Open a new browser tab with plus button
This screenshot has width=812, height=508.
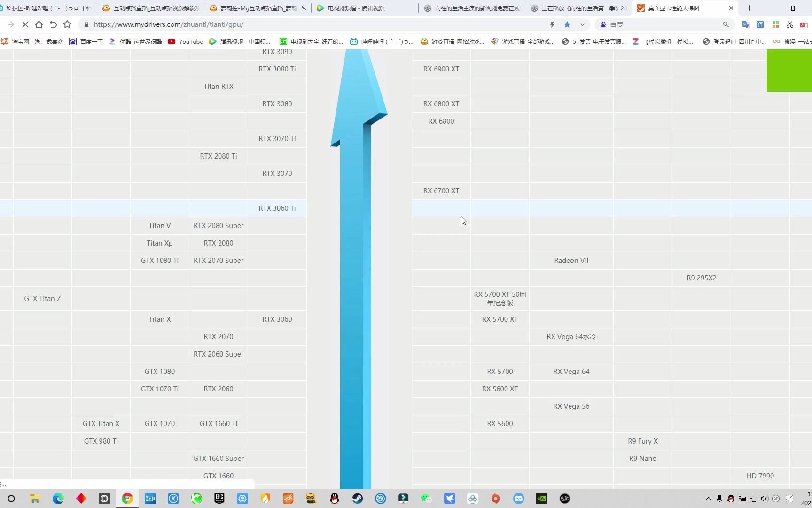749,8
